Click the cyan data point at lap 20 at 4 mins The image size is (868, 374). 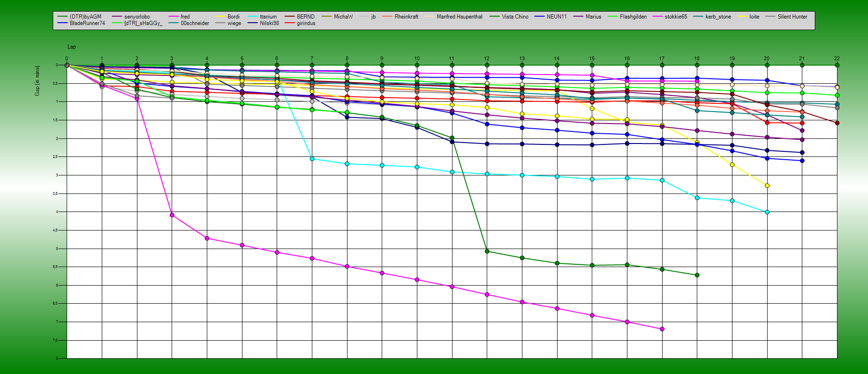click(767, 212)
